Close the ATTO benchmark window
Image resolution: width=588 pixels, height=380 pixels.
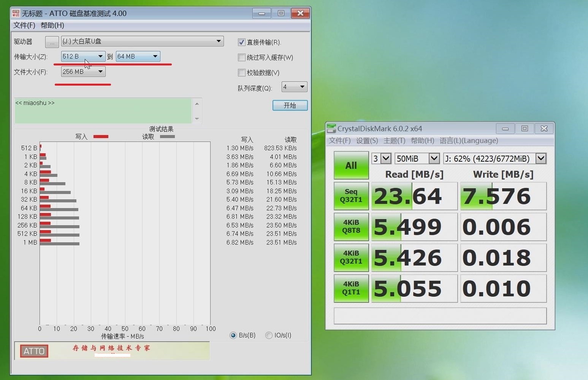(300, 13)
